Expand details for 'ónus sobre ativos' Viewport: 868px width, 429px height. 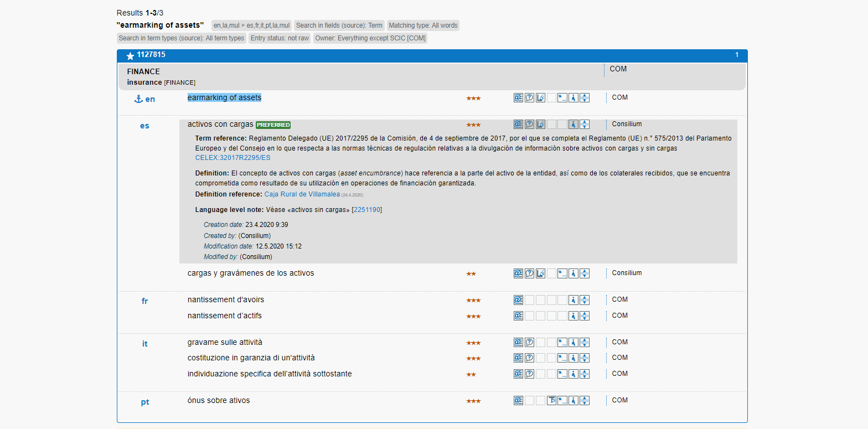[585, 401]
